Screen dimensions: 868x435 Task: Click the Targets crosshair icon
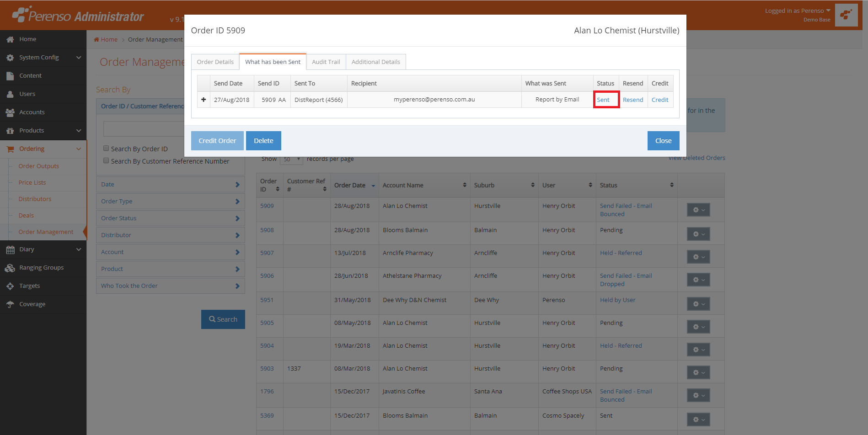coord(10,286)
